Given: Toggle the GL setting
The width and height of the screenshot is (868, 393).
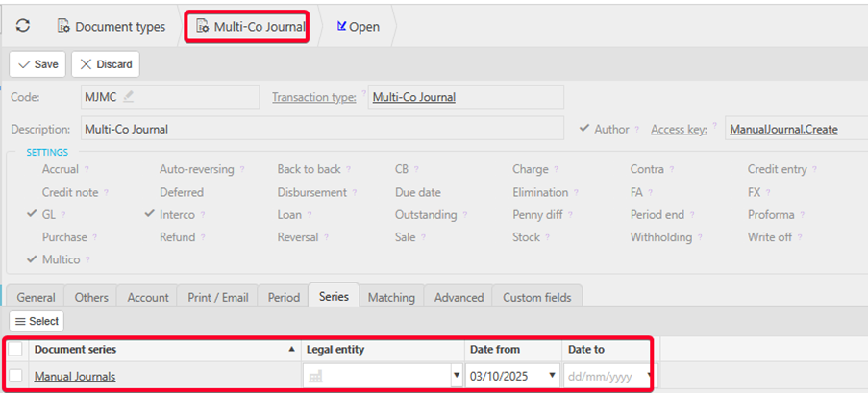Looking at the screenshot, I should (x=32, y=215).
